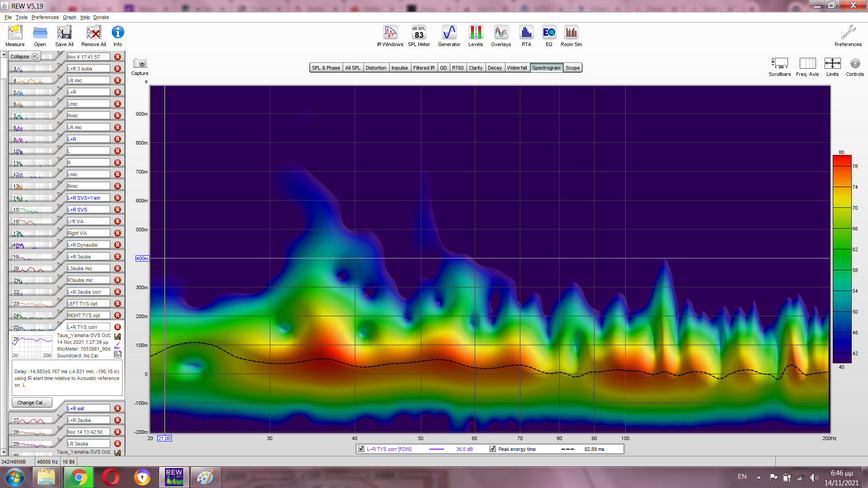
Task: Collapse the measurements panel
Action: tap(24, 56)
